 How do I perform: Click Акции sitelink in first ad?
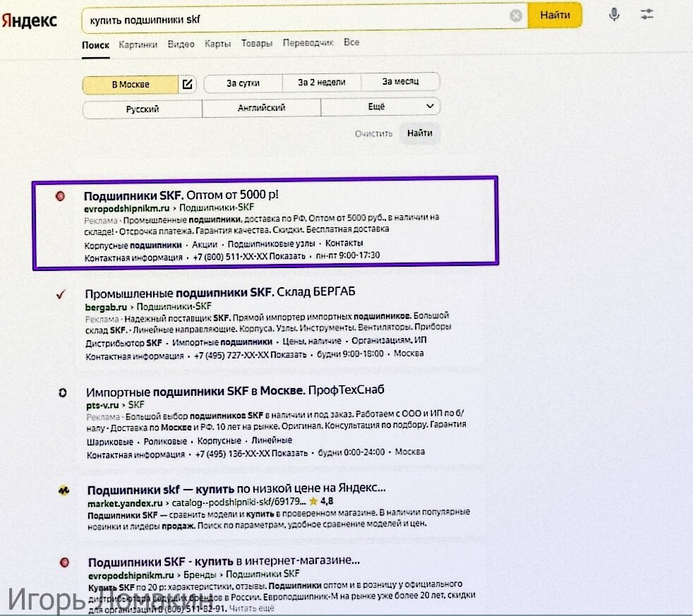205,244
